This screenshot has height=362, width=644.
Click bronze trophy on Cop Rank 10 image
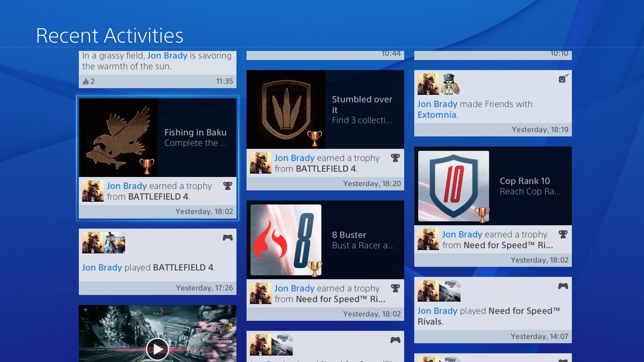click(x=482, y=215)
